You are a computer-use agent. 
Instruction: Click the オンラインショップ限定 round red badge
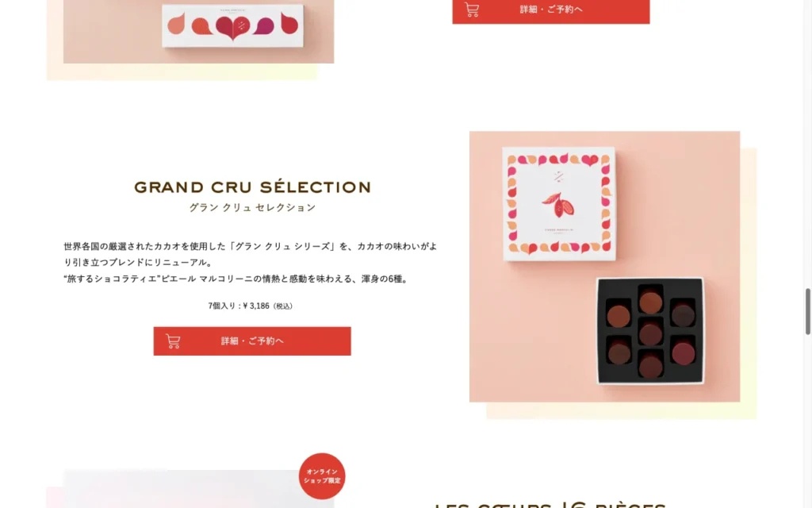tap(322, 476)
